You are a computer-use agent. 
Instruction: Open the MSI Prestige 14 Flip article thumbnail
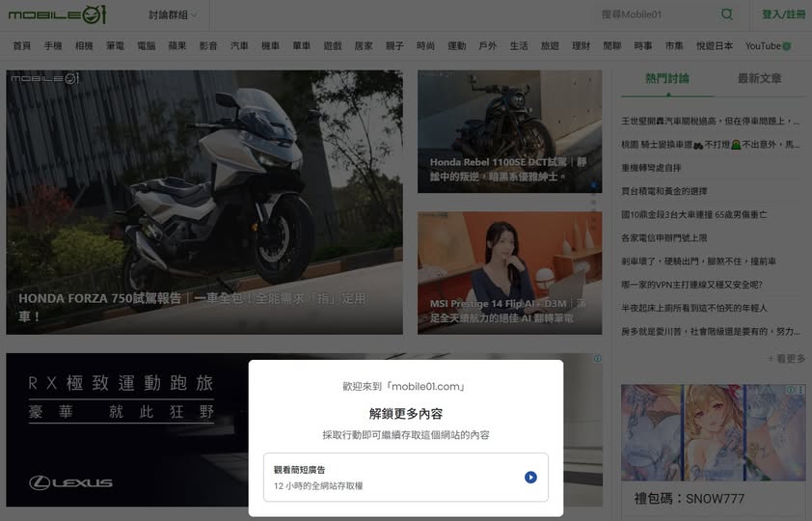coord(508,273)
